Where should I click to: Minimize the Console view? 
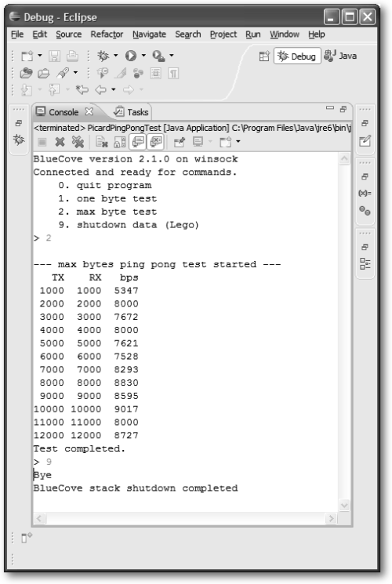click(x=330, y=108)
